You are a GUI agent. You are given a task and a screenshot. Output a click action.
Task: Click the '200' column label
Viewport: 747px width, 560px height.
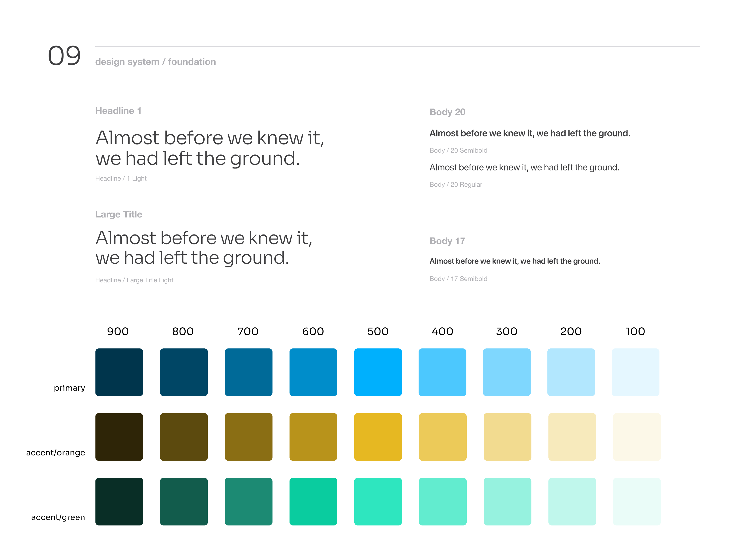(571, 332)
